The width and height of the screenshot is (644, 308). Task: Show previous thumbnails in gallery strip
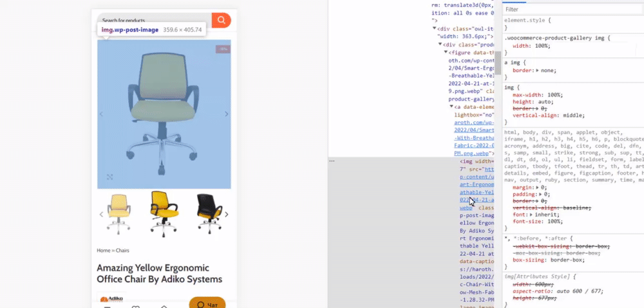(102, 215)
